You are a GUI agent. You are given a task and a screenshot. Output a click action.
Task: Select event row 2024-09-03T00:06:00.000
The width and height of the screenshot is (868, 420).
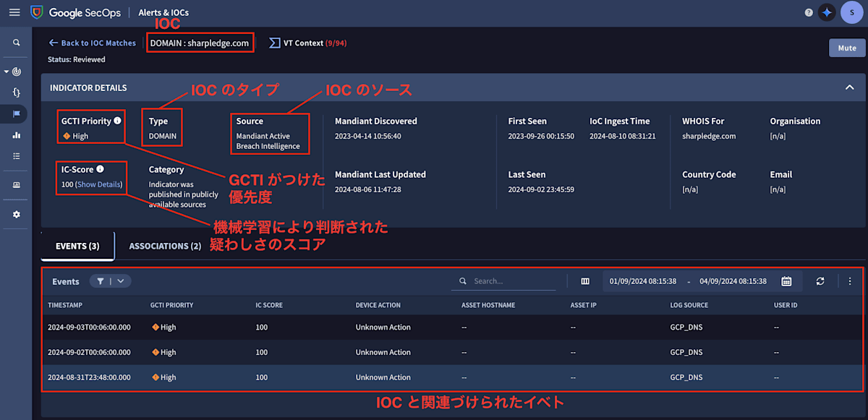point(452,327)
